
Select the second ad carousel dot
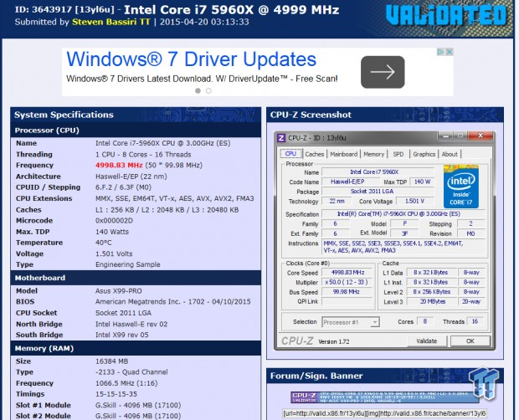coord(208,90)
